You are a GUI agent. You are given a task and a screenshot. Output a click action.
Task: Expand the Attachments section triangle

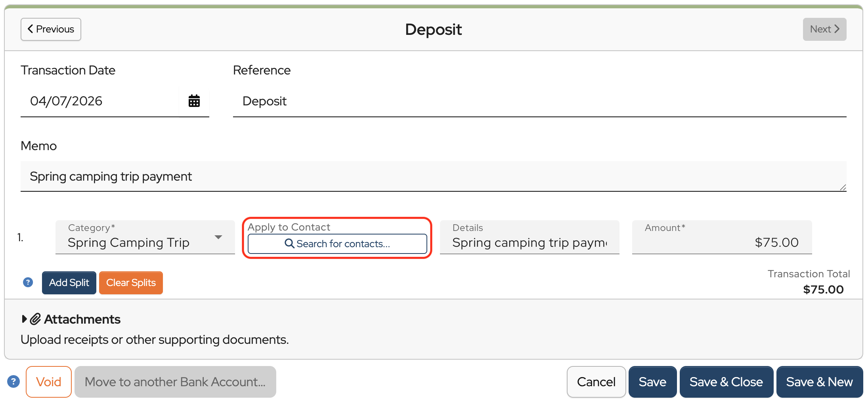[x=24, y=319]
